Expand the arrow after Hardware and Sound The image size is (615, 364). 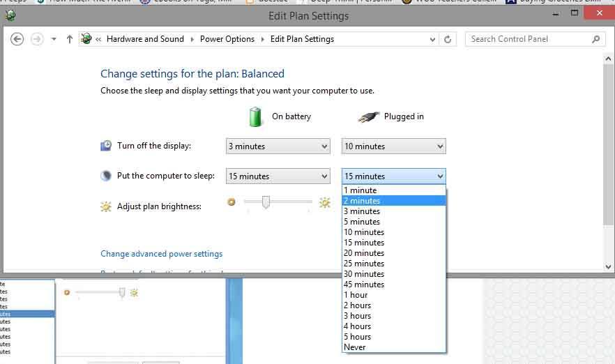pyautogui.click(x=192, y=39)
